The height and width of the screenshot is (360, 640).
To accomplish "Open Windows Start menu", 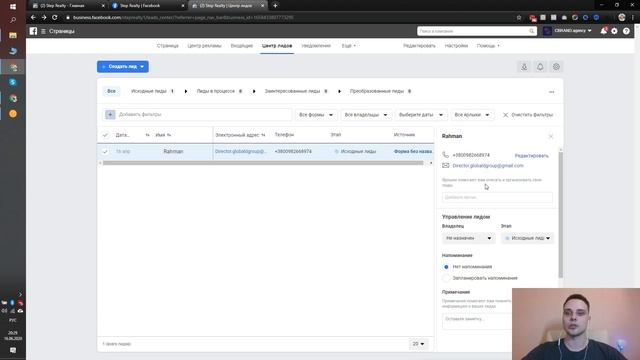I will [x=13, y=7].
